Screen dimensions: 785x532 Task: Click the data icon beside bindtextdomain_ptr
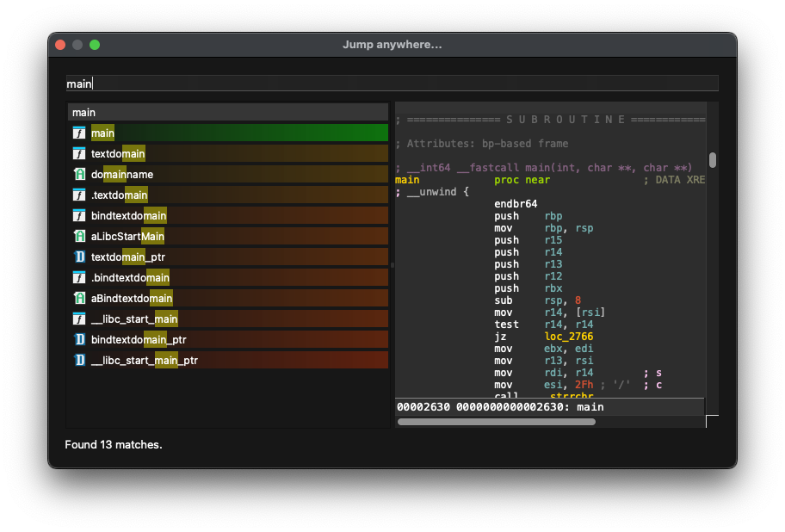(79, 340)
